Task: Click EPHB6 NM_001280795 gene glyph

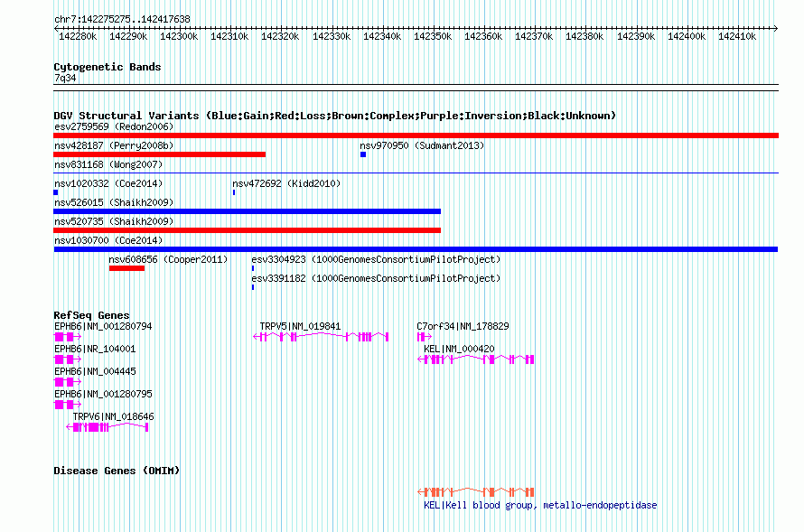Action: [68, 405]
